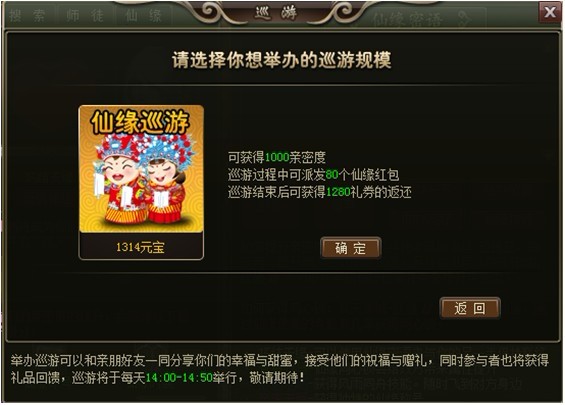Click the 返回 back button
Screen dimensions: 565x405
pos(470,308)
